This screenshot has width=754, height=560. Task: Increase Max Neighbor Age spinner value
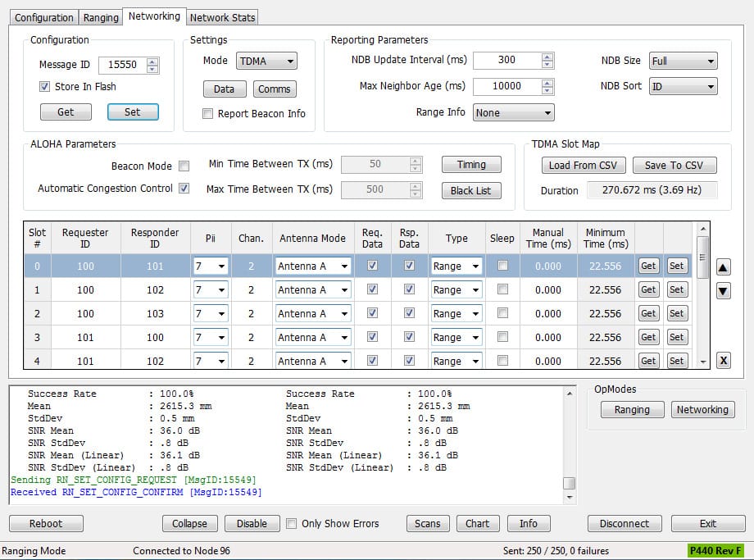(x=547, y=82)
